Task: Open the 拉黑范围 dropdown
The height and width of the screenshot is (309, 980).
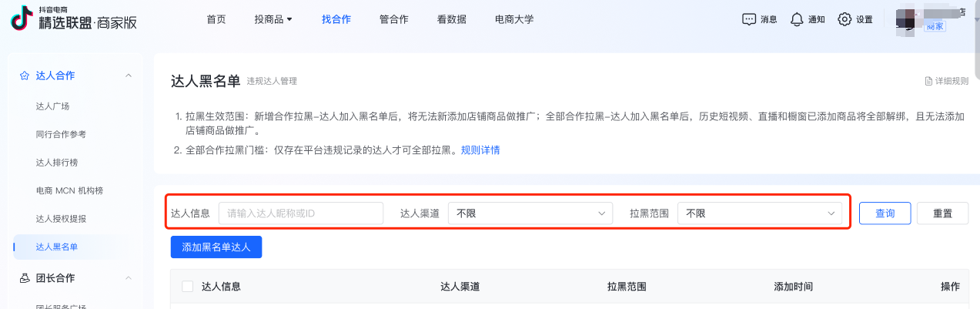Action: click(759, 213)
